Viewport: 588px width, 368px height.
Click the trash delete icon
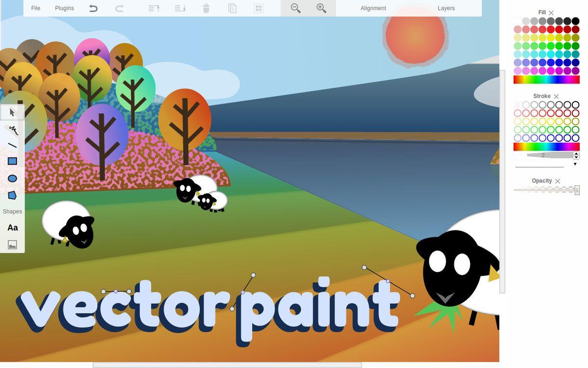pos(206,8)
